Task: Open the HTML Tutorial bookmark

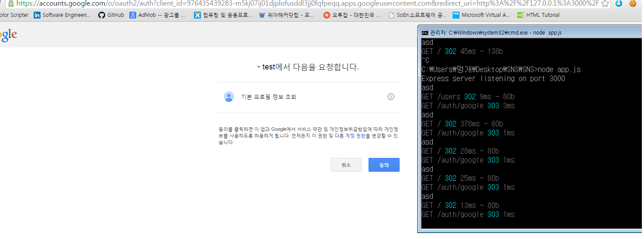Action: (538, 15)
